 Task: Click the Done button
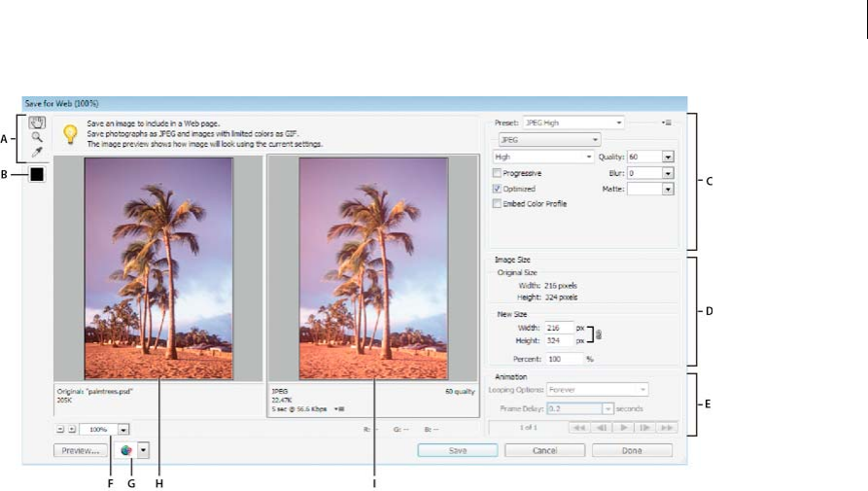632,450
